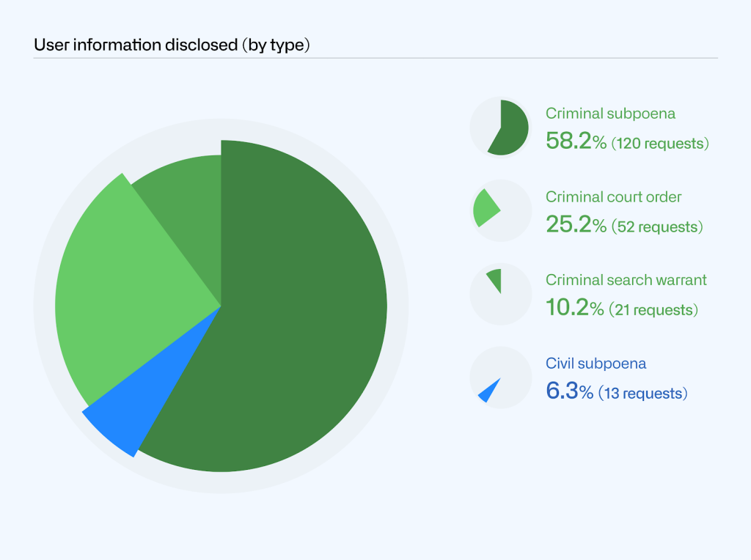Click the Criminal subpoena mini pie icon
This screenshot has width=751, height=560.
tap(500, 128)
